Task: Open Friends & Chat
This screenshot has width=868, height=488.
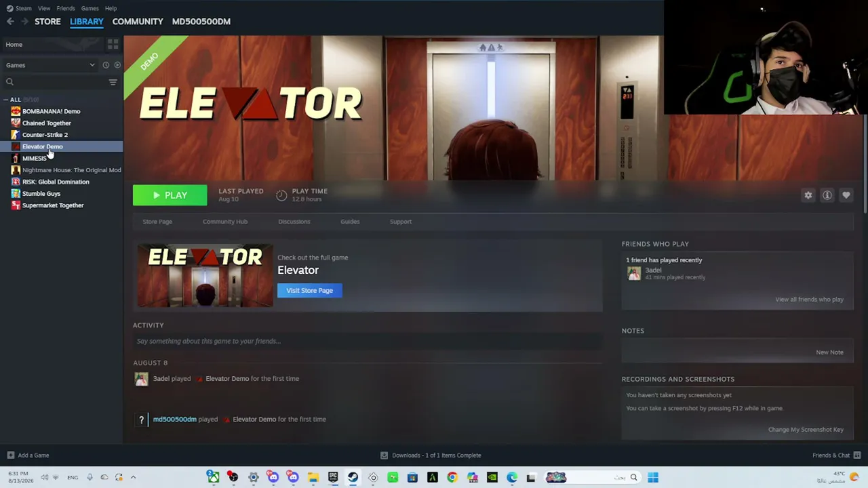Action: (x=836, y=455)
